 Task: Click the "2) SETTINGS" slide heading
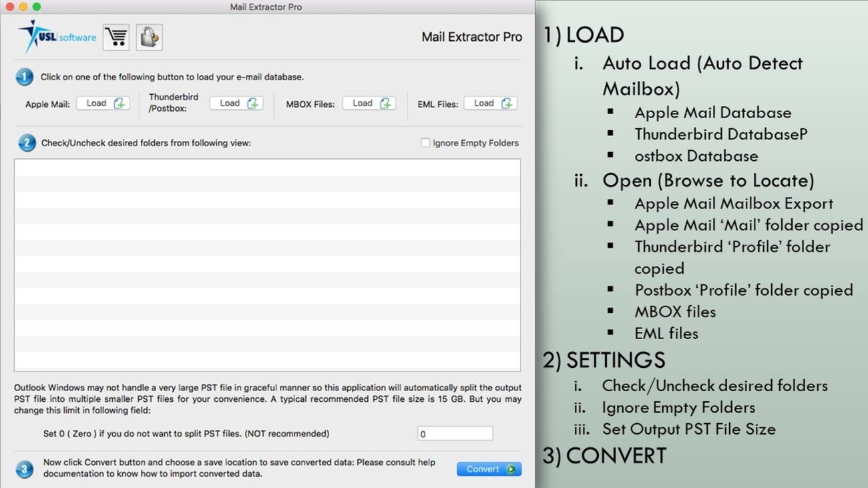pyautogui.click(x=604, y=360)
